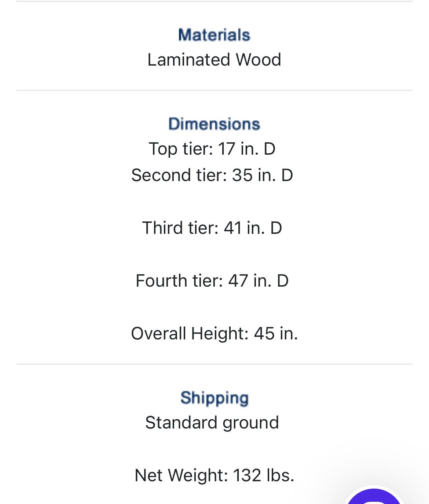
Task: Click the value 47 in Fourth tier
Action: click(238, 281)
